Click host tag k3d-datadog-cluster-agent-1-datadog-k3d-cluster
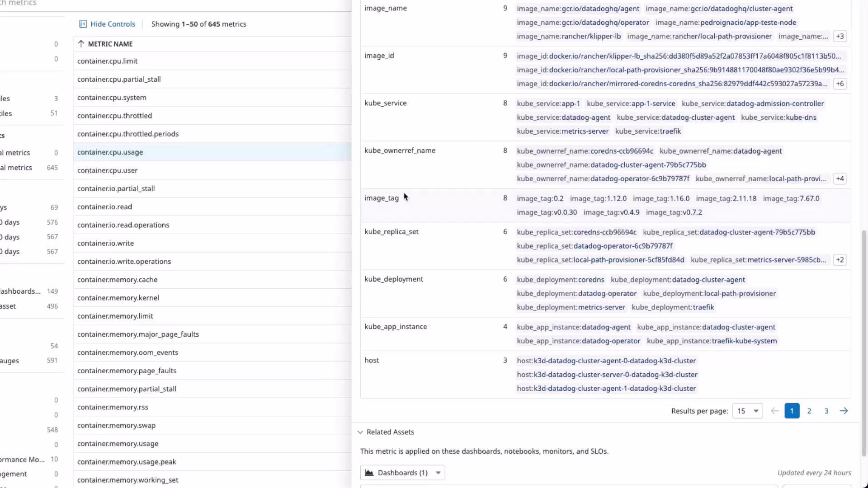868x488 pixels. tap(606, 389)
